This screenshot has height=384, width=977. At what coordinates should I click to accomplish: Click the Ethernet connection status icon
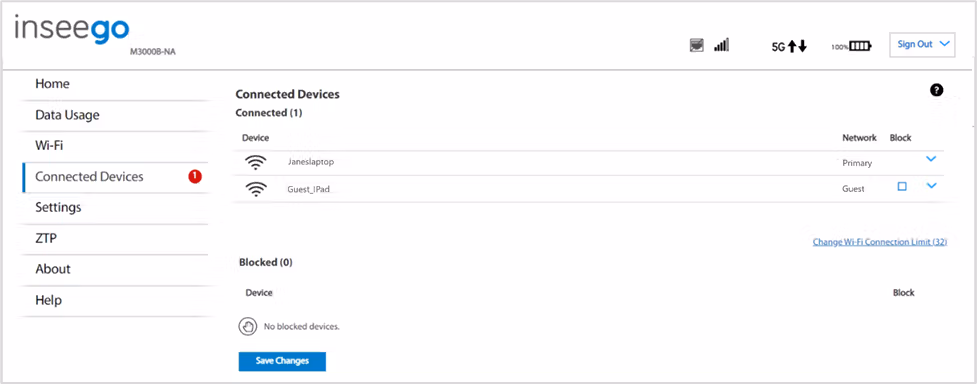click(x=697, y=46)
